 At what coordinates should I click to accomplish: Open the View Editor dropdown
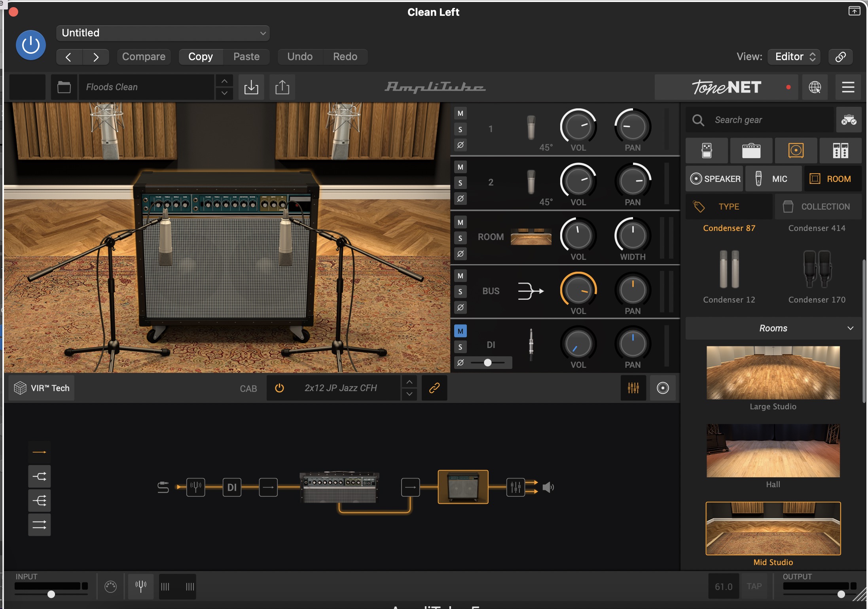[794, 57]
